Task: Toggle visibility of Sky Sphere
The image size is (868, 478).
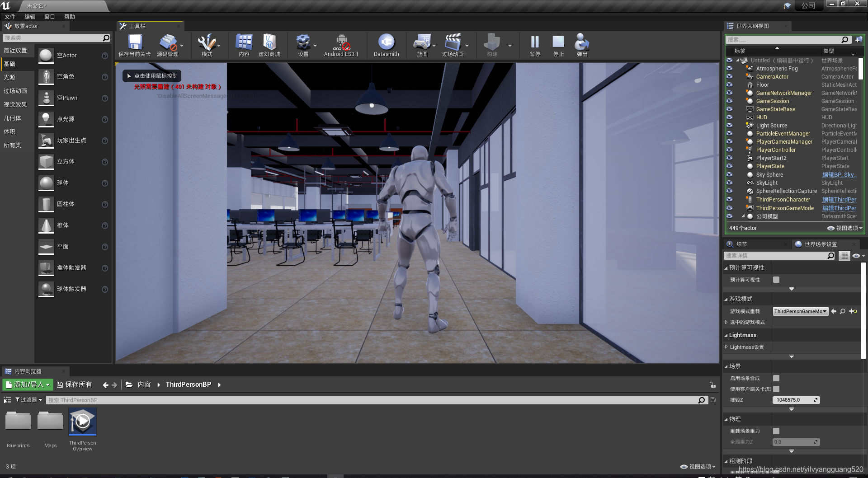Action: point(729,175)
